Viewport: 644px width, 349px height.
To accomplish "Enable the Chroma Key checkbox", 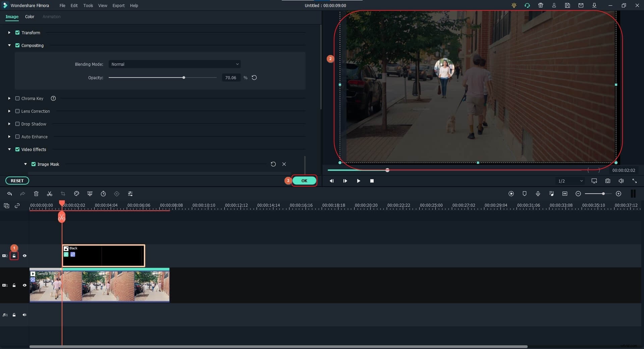I will (17, 98).
